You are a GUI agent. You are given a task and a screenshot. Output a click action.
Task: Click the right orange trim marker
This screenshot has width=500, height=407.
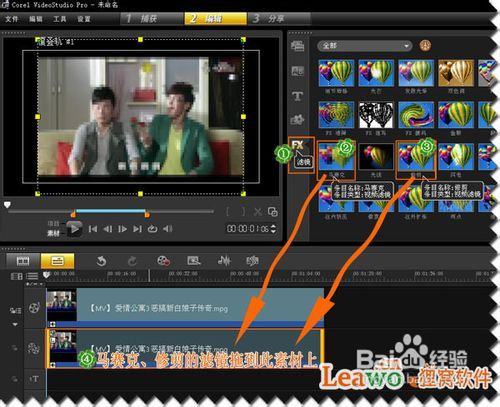tap(147, 215)
